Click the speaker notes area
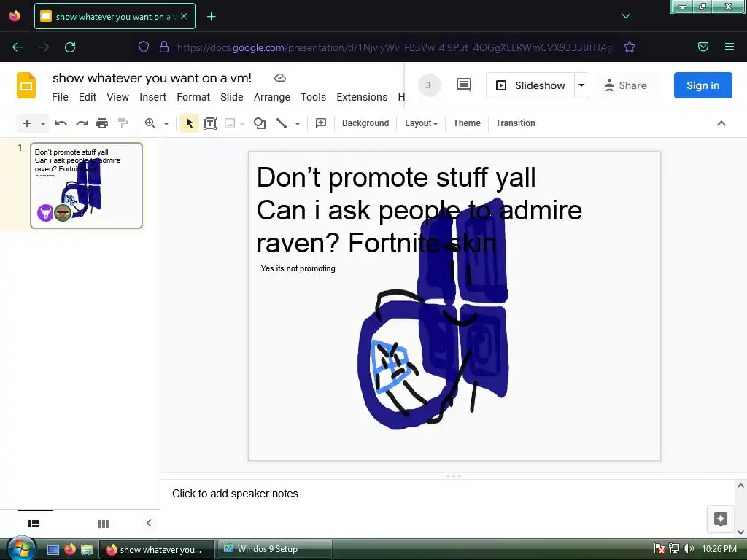 point(448,494)
